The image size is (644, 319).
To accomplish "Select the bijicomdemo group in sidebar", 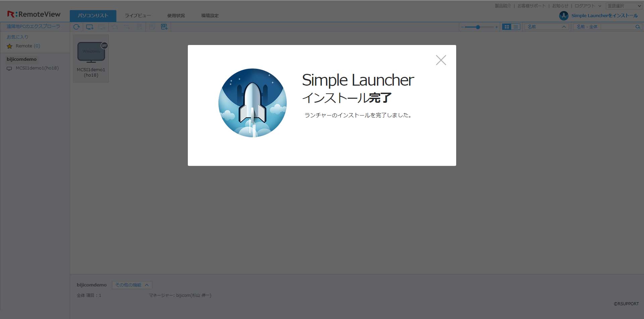I will 21,59.
